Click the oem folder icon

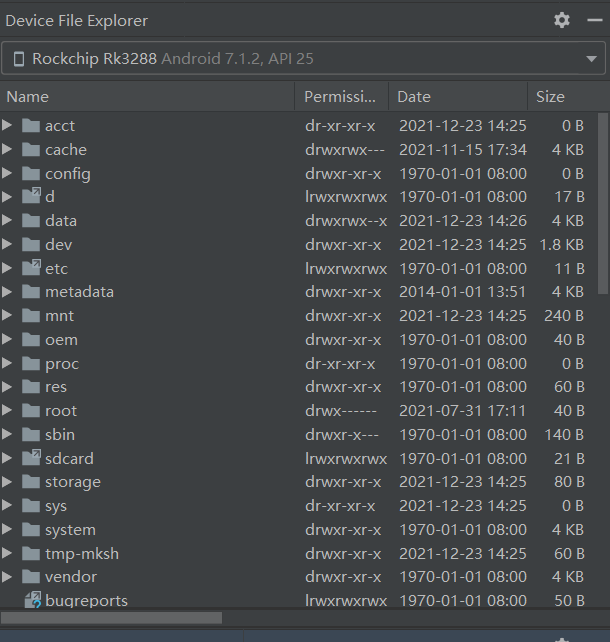coord(31,339)
